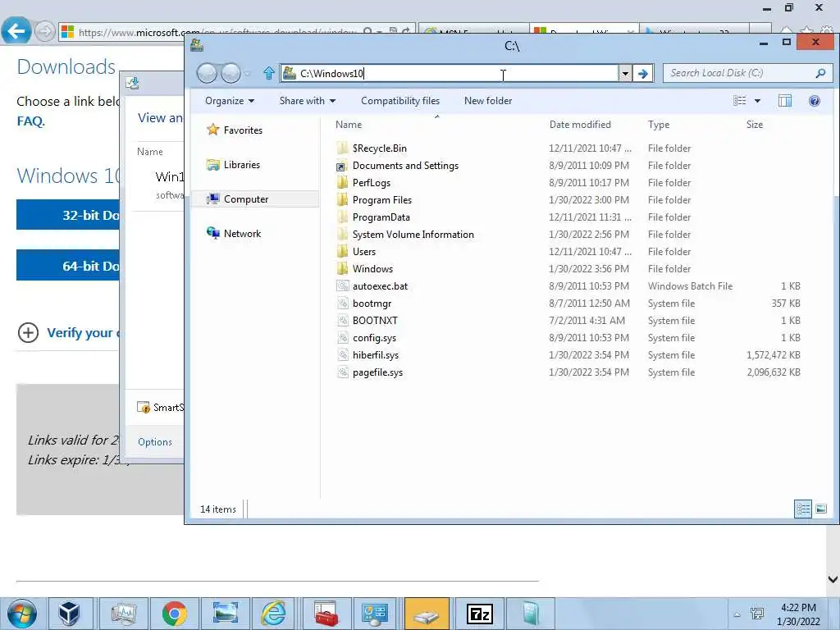
Task: Switch to large icons view in status bar
Action: 820,509
